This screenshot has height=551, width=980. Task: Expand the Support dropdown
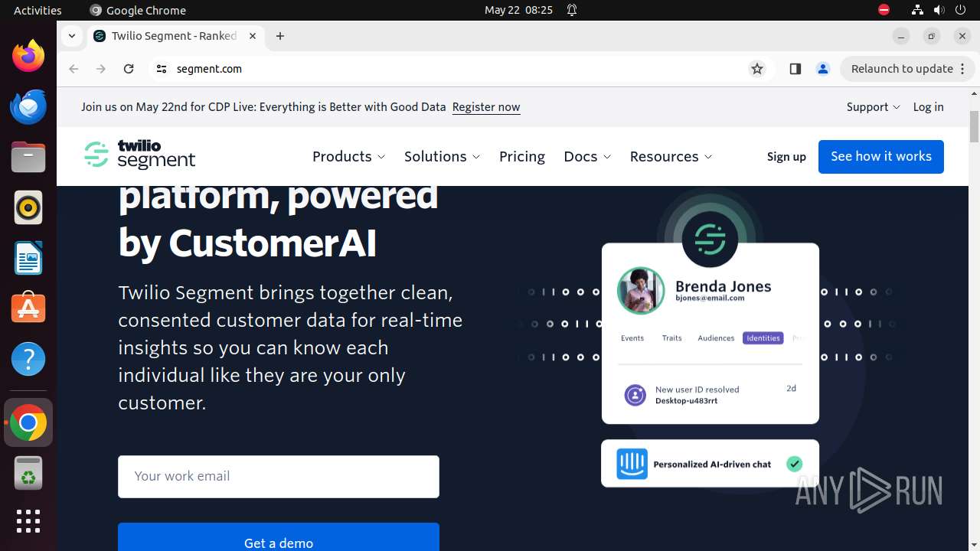point(874,107)
